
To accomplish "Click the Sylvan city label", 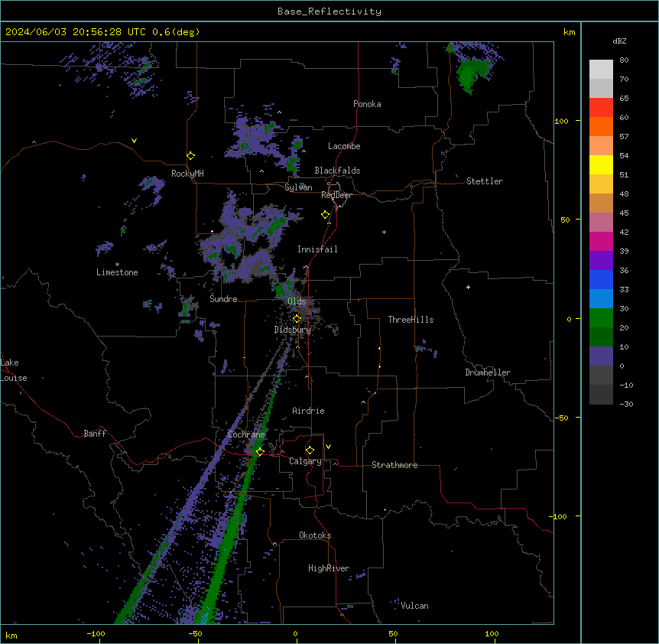I will click(298, 187).
